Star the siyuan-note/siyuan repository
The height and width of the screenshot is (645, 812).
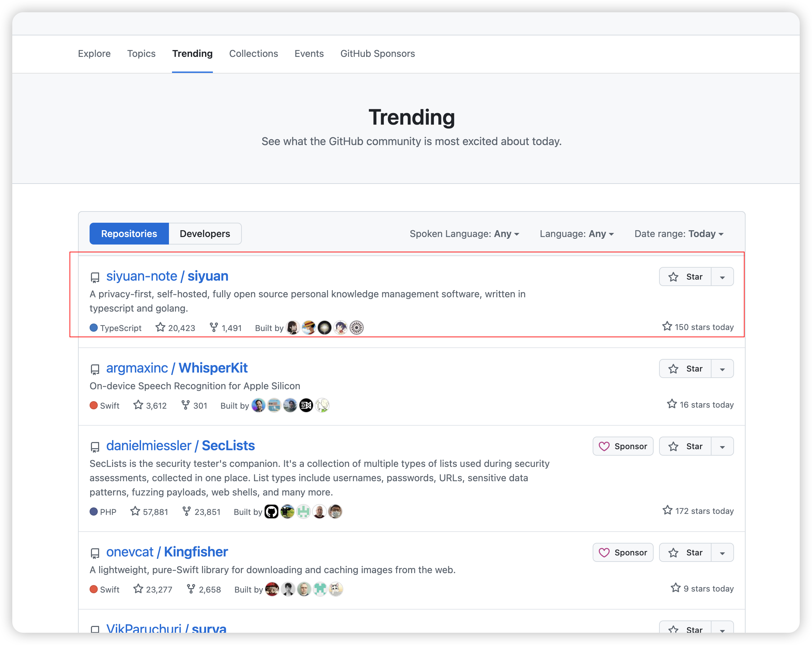(685, 277)
